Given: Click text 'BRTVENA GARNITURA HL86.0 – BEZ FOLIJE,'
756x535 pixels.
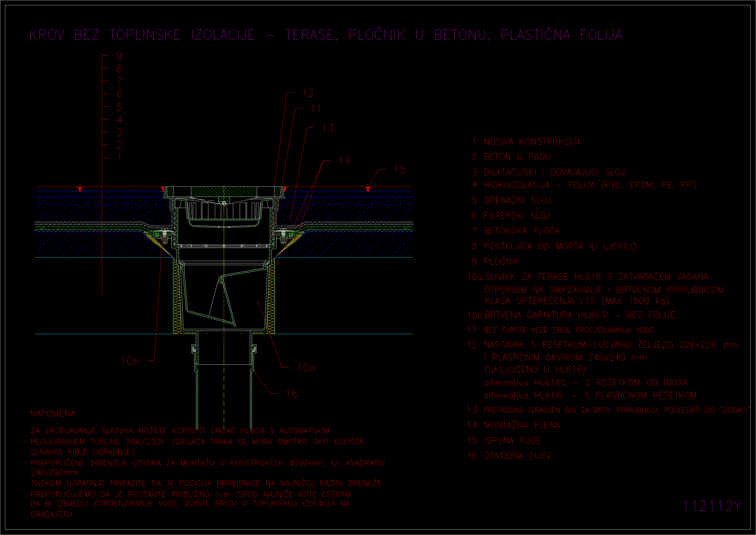Looking at the screenshot, I should click(x=581, y=315).
